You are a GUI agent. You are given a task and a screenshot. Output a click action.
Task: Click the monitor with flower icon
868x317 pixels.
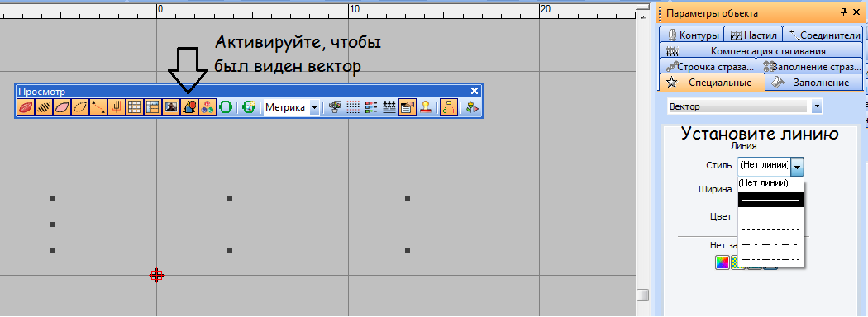(334, 107)
